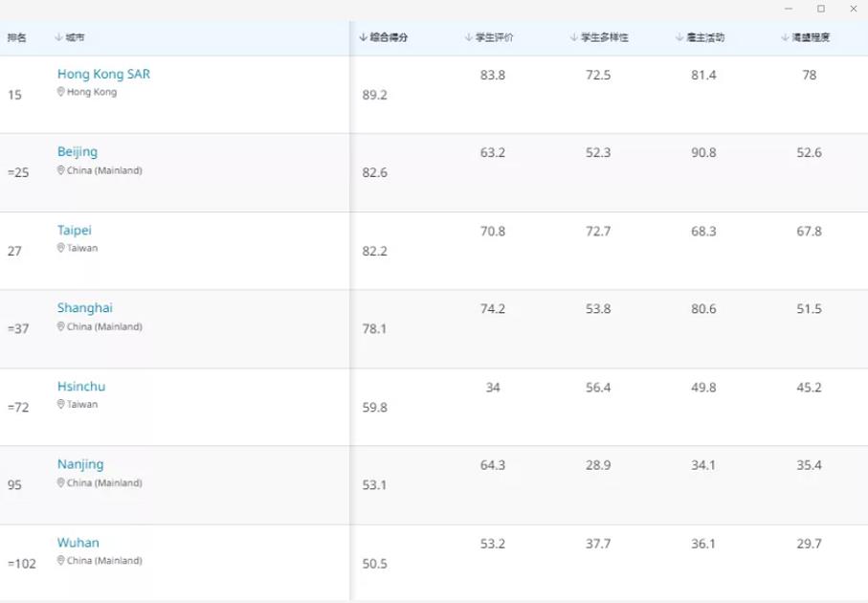This screenshot has height=603, width=868.
Task: Open the Beijing city page
Action: coord(78,152)
